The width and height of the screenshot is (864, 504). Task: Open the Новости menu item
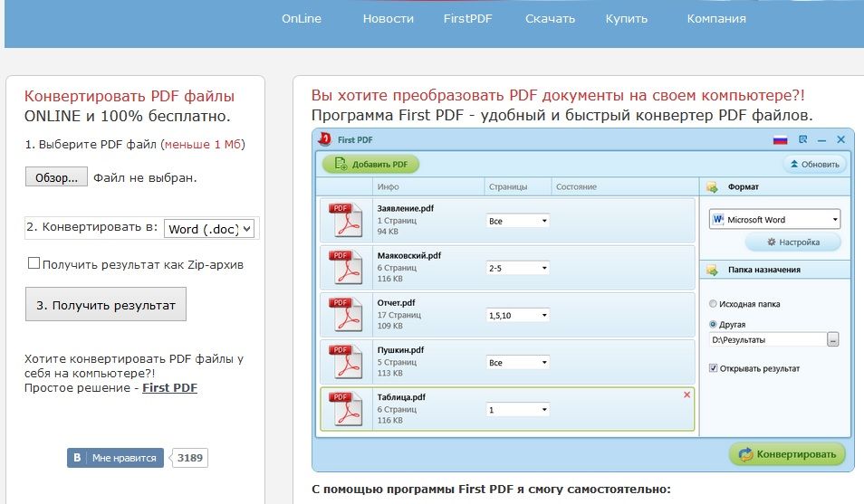pos(388,19)
